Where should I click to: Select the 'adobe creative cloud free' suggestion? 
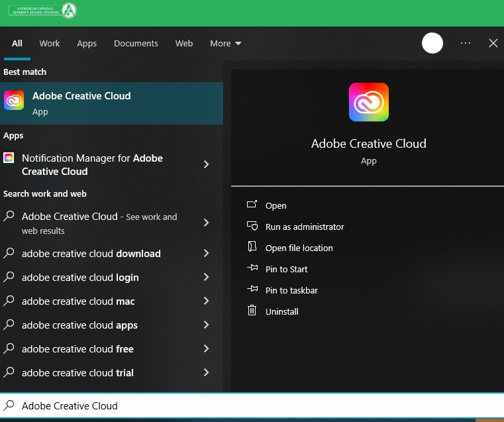pos(111,348)
